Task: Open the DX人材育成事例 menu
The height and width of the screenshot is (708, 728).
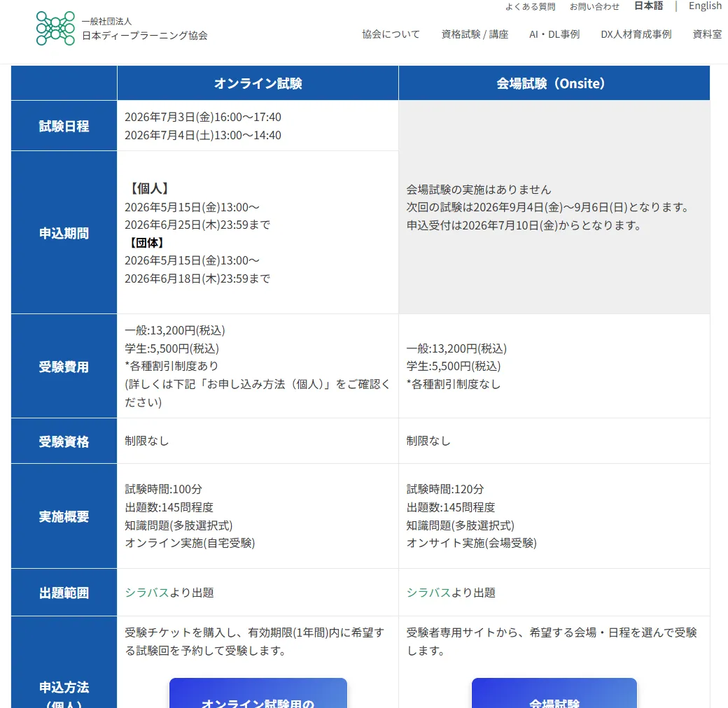Action: coord(636,34)
